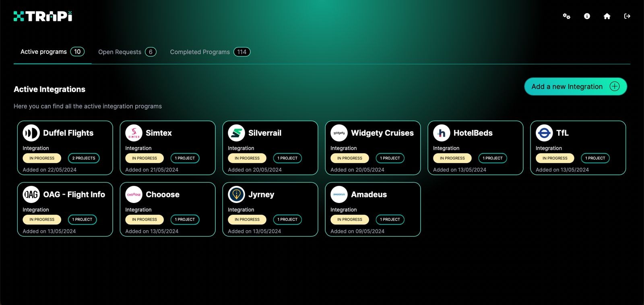Click Simtex 1 PROJECT badge
The height and width of the screenshot is (305, 644).
185,158
